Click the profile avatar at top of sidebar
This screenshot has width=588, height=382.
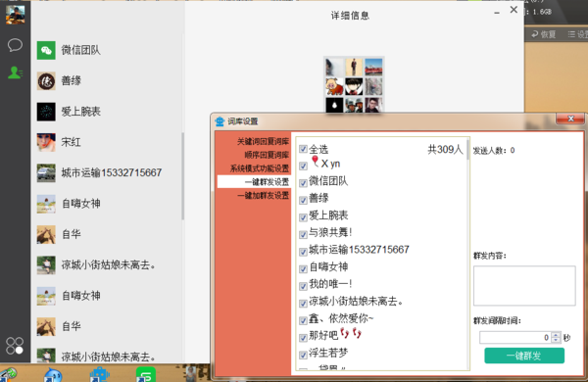[16, 15]
